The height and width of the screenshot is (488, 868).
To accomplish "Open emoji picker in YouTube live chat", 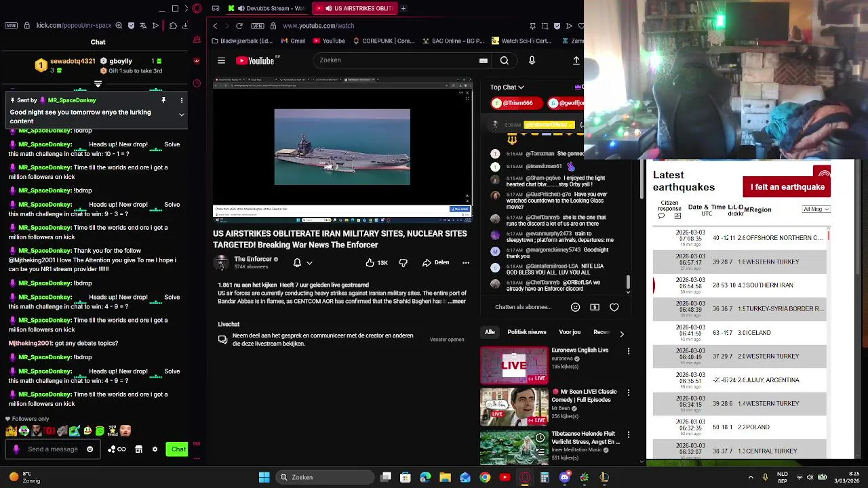I will click(575, 307).
